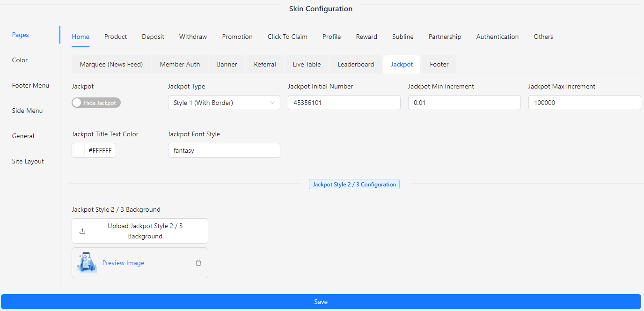The image size is (644, 311).
Task: Click the preview image thumbnail
Action: coord(87,263)
